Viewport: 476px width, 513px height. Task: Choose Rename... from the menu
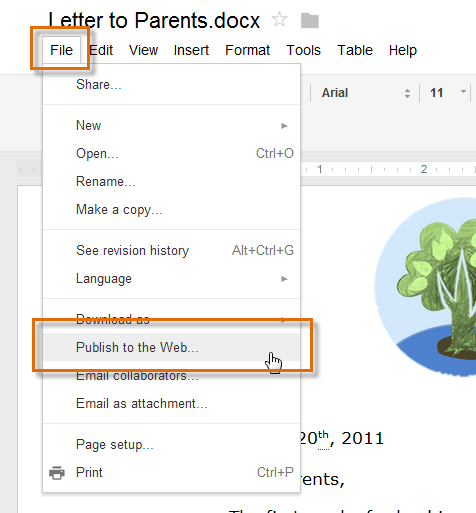pyautogui.click(x=172, y=182)
